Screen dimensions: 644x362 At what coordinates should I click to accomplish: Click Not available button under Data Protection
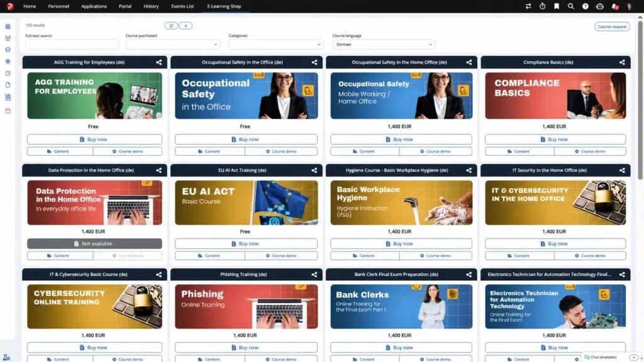pos(94,244)
